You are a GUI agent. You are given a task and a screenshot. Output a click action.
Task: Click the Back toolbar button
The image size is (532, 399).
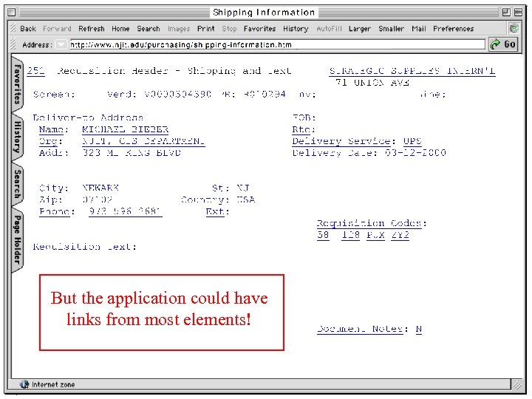click(28, 29)
